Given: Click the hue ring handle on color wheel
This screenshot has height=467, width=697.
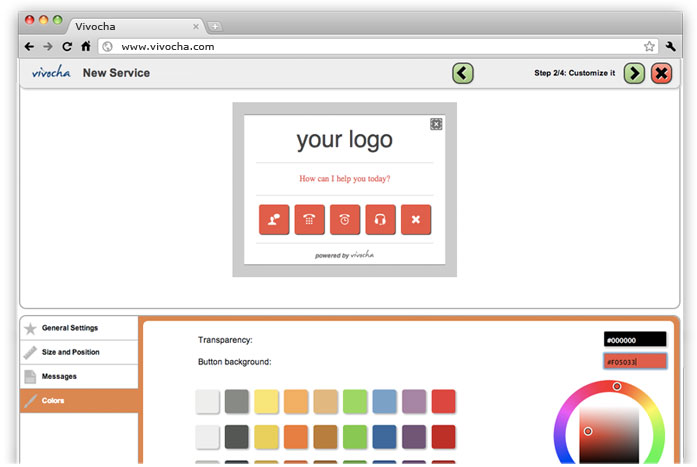Looking at the screenshot, I should coord(617,386).
